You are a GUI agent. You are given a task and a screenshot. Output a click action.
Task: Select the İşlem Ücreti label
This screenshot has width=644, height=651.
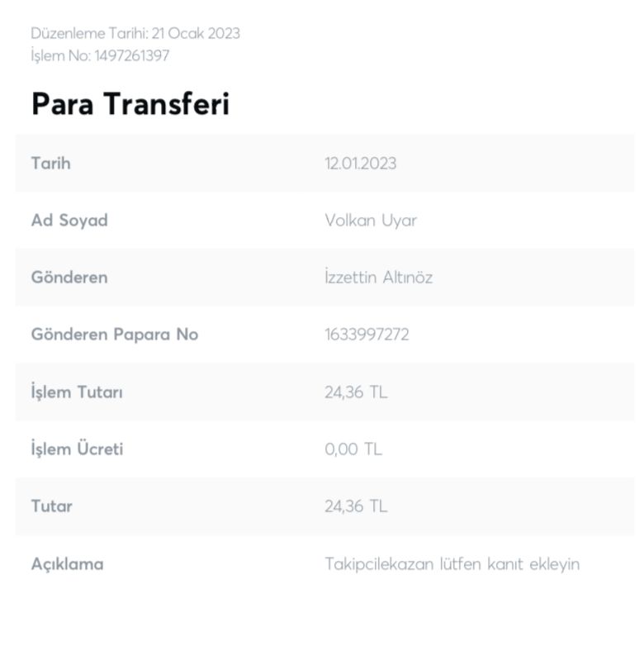click(77, 449)
